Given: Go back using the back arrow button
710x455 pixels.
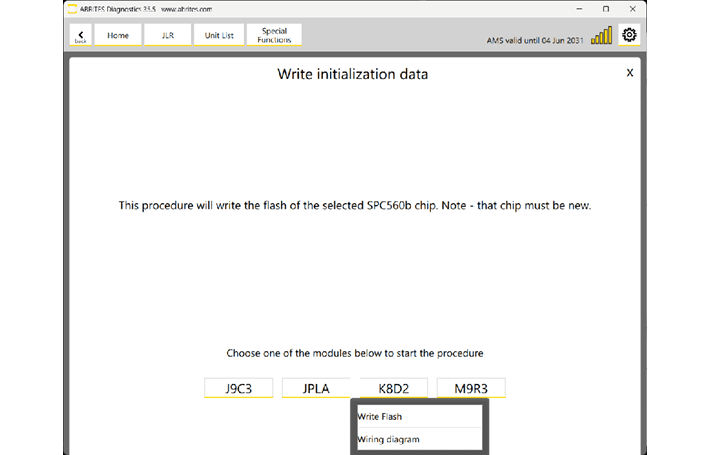Looking at the screenshot, I should [81, 35].
